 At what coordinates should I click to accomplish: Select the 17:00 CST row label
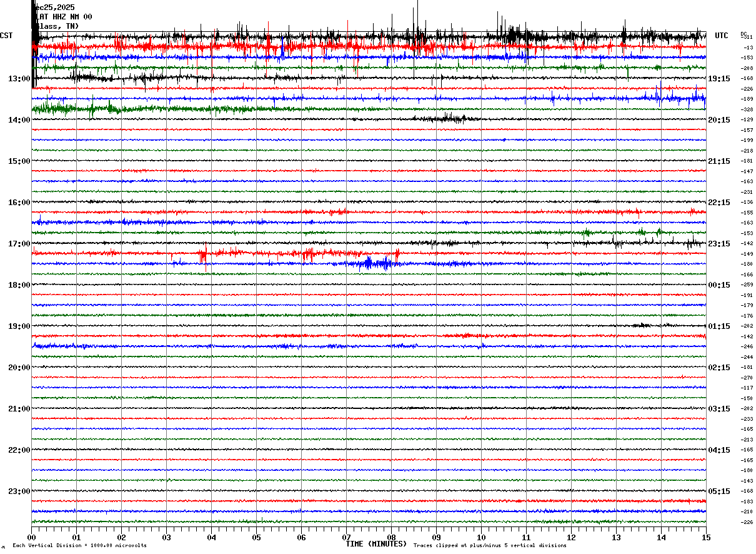[x=19, y=244]
